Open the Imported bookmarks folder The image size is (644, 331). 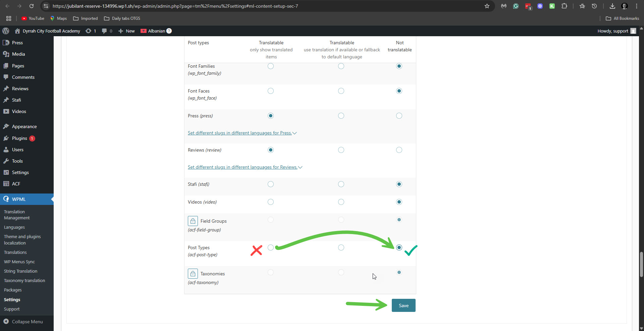click(x=86, y=18)
